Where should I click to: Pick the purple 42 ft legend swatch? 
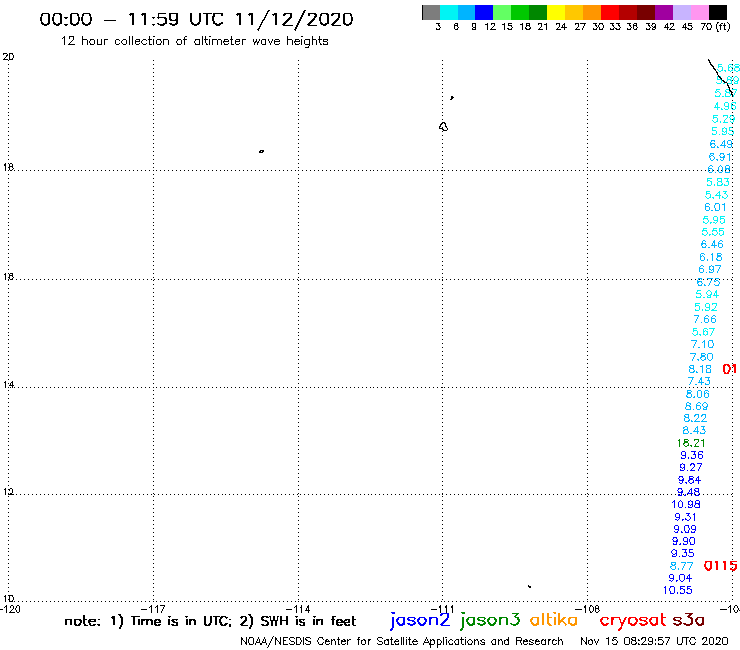point(664,12)
